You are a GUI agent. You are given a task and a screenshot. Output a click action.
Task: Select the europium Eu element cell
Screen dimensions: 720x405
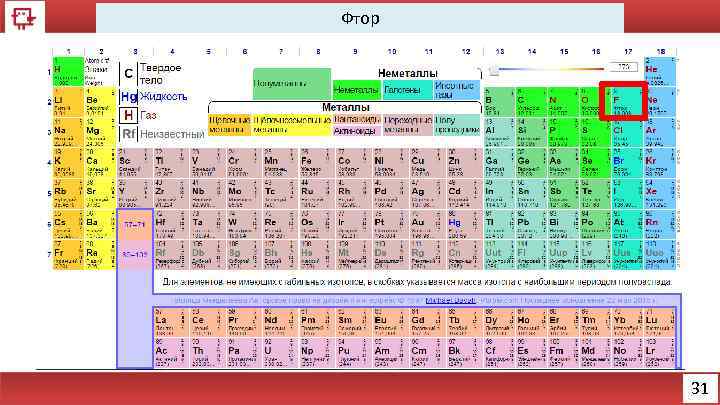(390, 322)
